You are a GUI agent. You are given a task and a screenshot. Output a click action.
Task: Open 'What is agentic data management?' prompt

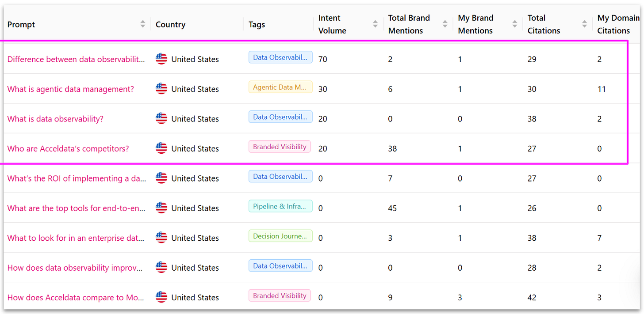[70, 89]
